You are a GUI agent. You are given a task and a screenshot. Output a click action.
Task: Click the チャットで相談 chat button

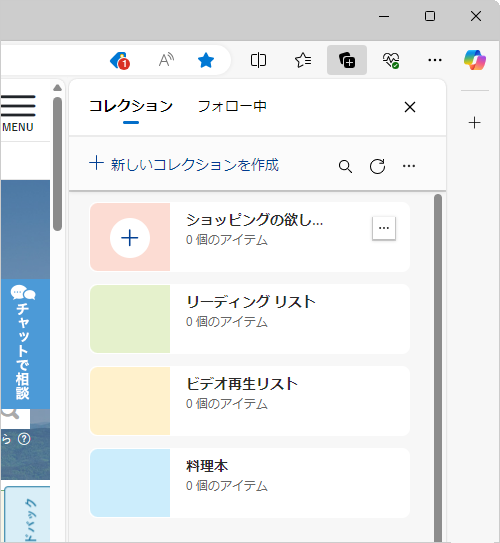click(25, 344)
